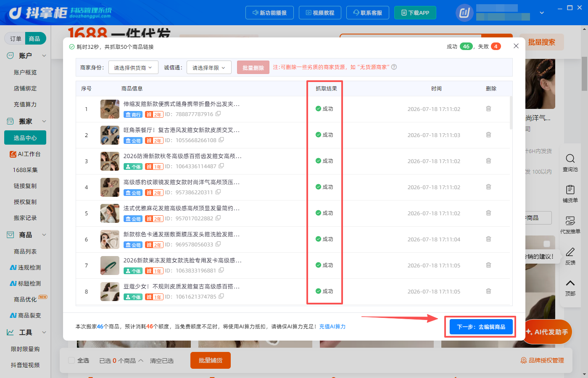Copy product ID 1064336114487
The image size is (588, 378).
pyautogui.click(x=221, y=166)
